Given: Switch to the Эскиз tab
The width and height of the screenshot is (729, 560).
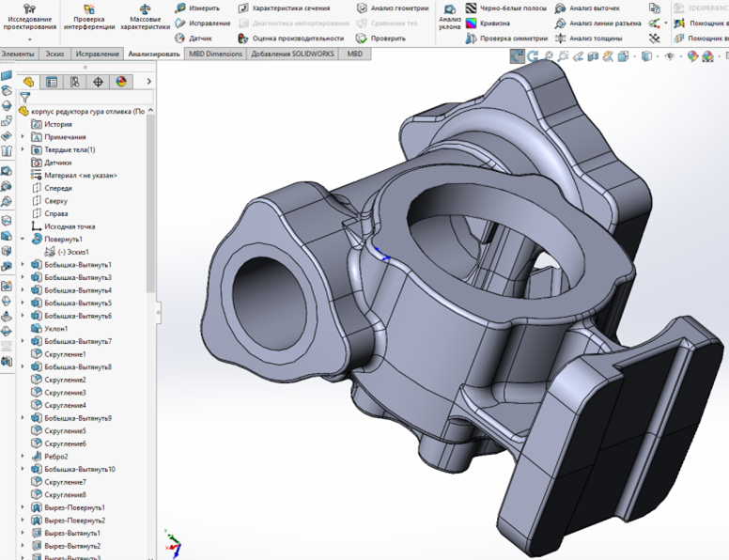Looking at the screenshot, I should point(54,54).
